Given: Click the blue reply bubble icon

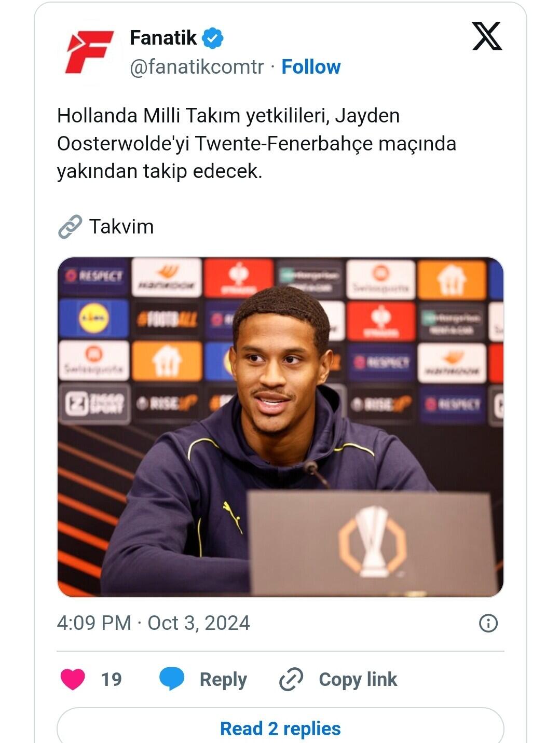Looking at the screenshot, I should (x=172, y=679).
